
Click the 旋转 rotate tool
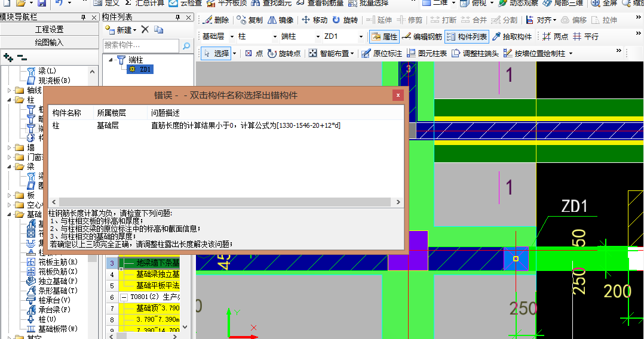coord(345,20)
